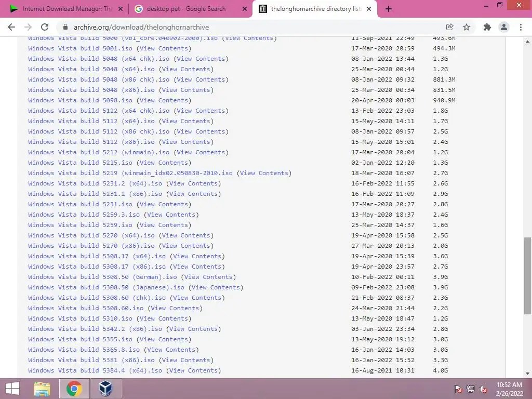Download Windows Vista build 5112 (x86).iso
Image resolution: width=532 pixels, height=399 pixels.
point(91,142)
